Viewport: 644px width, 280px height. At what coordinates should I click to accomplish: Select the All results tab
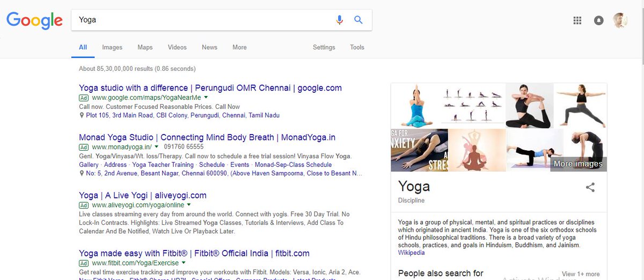[x=83, y=47]
